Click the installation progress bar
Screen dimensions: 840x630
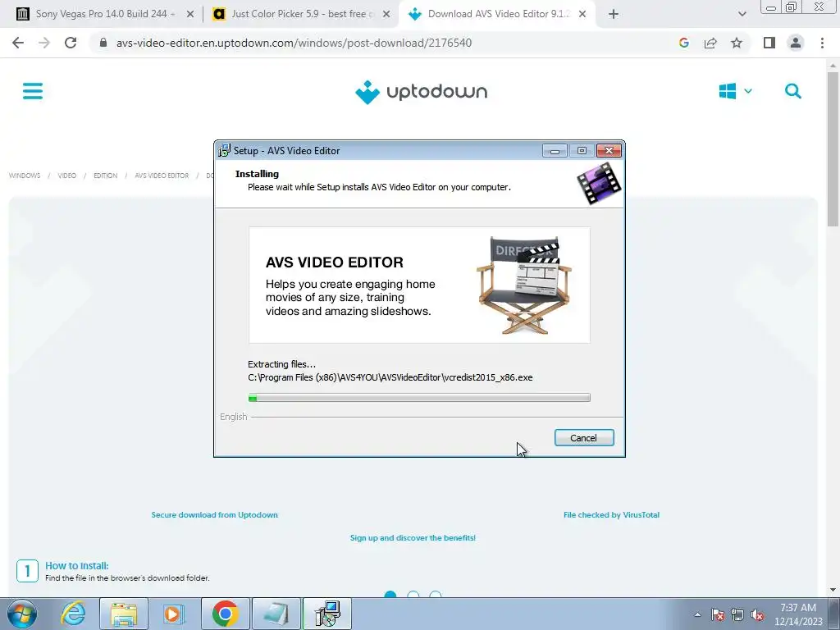point(419,398)
